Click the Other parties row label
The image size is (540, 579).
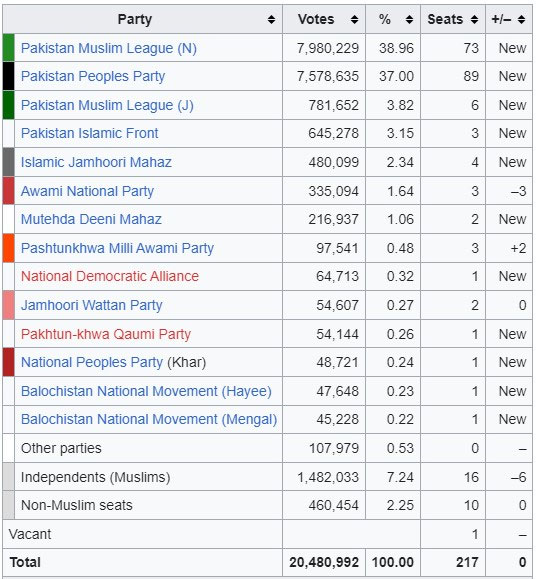click(x=61, y=448)
